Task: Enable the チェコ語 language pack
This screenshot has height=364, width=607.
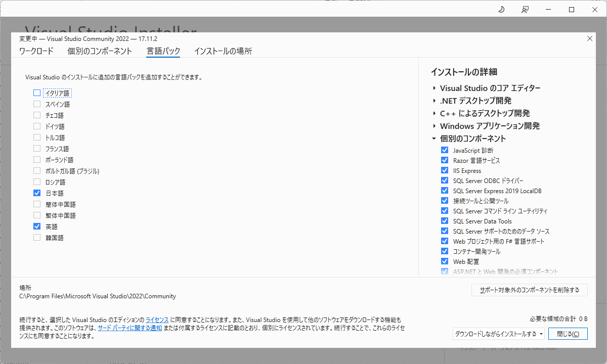Action: pyautogui.click(x=37, y=115)
